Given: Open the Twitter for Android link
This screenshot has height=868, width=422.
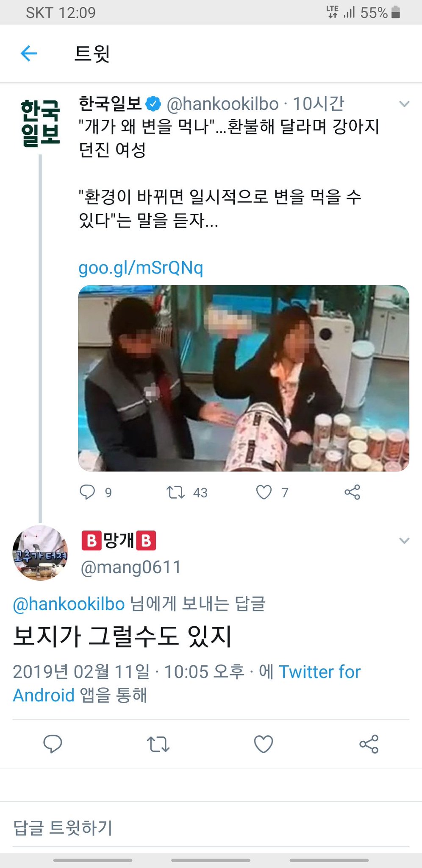Looking at the screenshot, I should [319, 672].
